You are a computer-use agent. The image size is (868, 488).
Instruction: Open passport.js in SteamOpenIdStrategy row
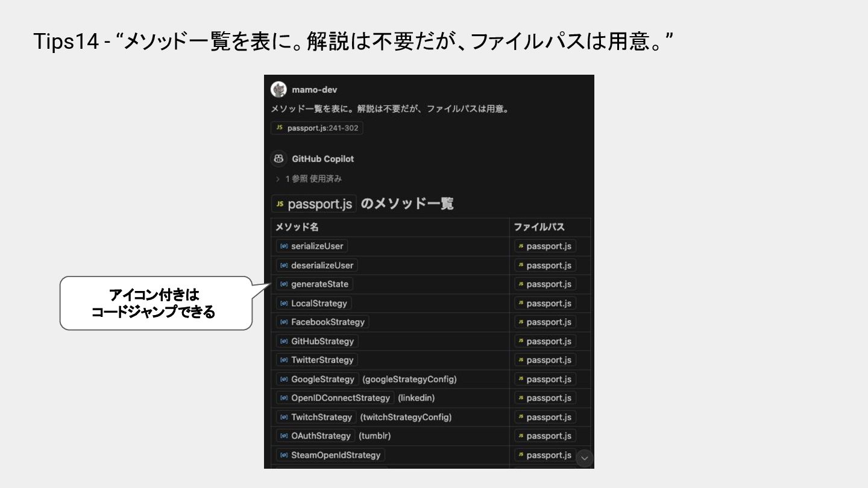tap(545, 455)
